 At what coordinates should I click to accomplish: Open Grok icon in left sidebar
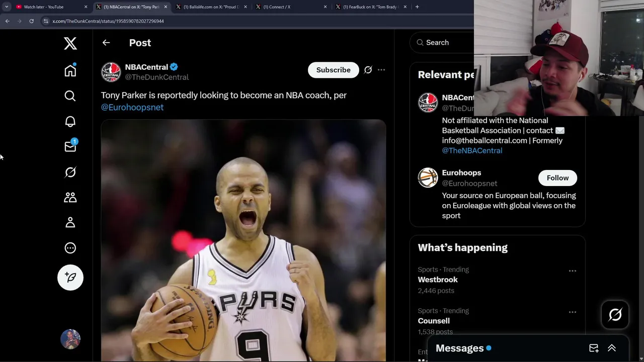pyautogui.click(x=70, y=172)
